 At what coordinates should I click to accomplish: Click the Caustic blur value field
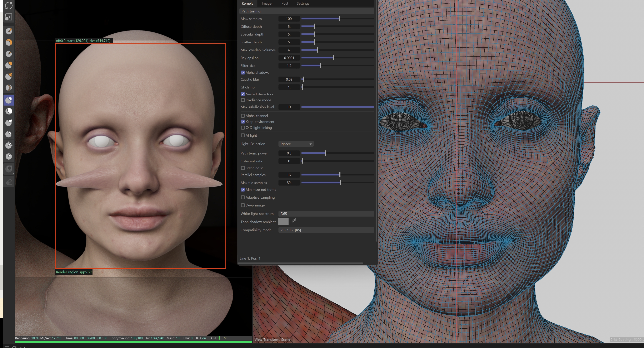click(289, 79)
